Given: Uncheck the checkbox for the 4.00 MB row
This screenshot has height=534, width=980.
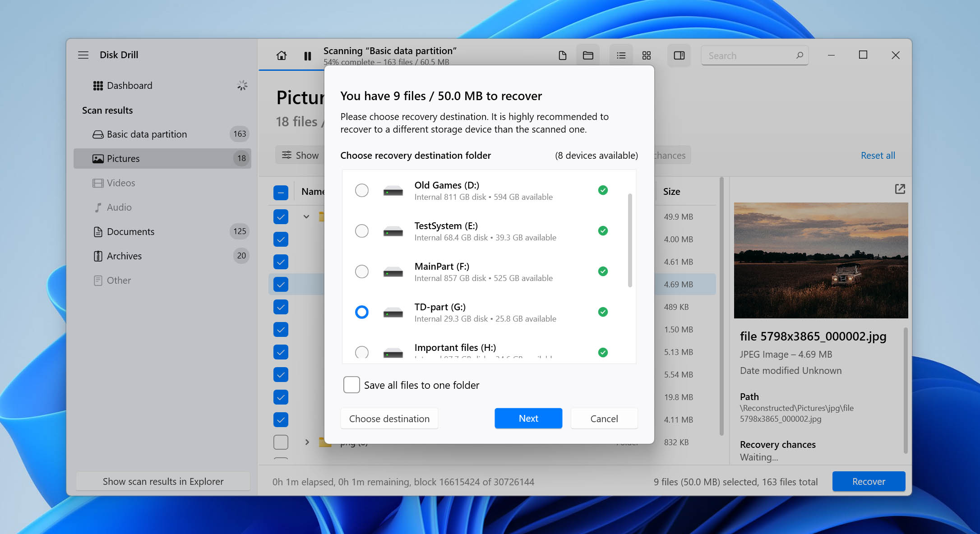Looking at the screenshot, I should pos(281,239).
